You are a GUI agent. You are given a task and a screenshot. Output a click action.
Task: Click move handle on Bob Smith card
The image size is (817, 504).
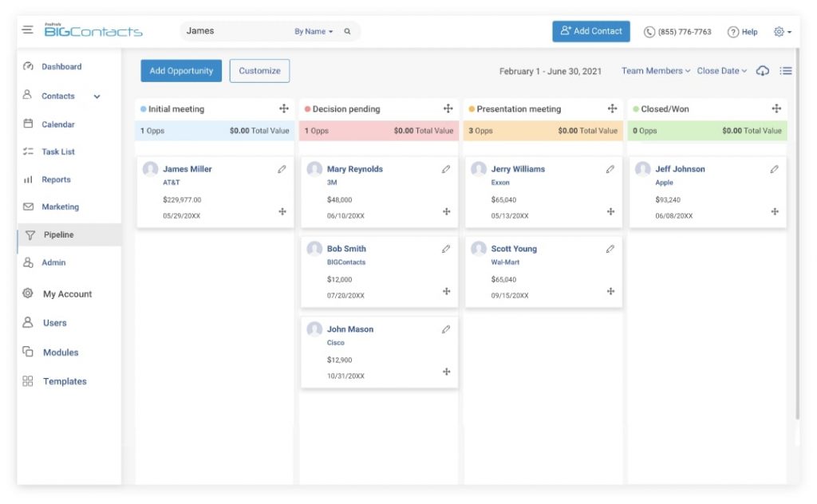pos(447,291)
